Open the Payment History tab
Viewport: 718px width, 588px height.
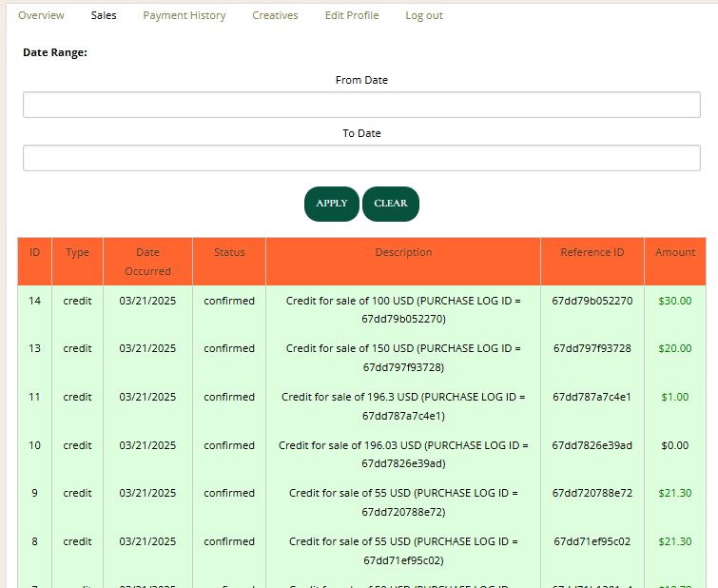[x=184, y=15]
